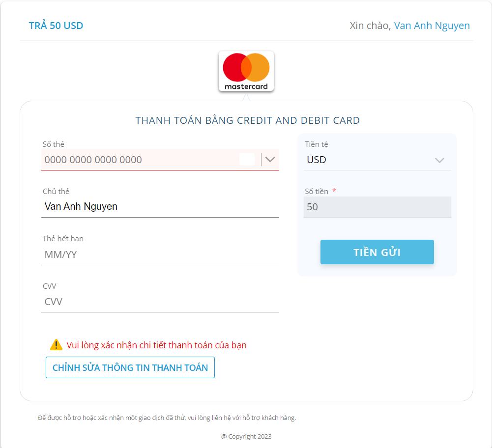
Task: Expand saved cards chevron in Số thẻ field
Action: 270,160
